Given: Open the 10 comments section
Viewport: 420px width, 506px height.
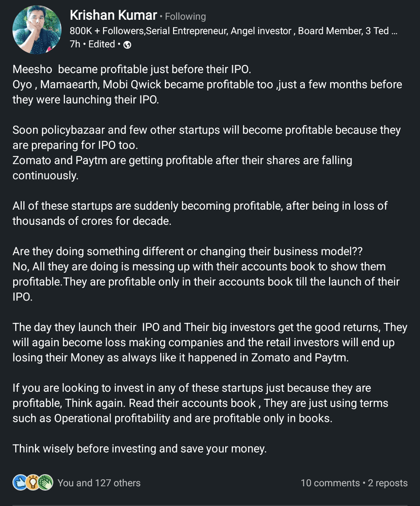Looking at the screenshot, I should click(330, 483).
